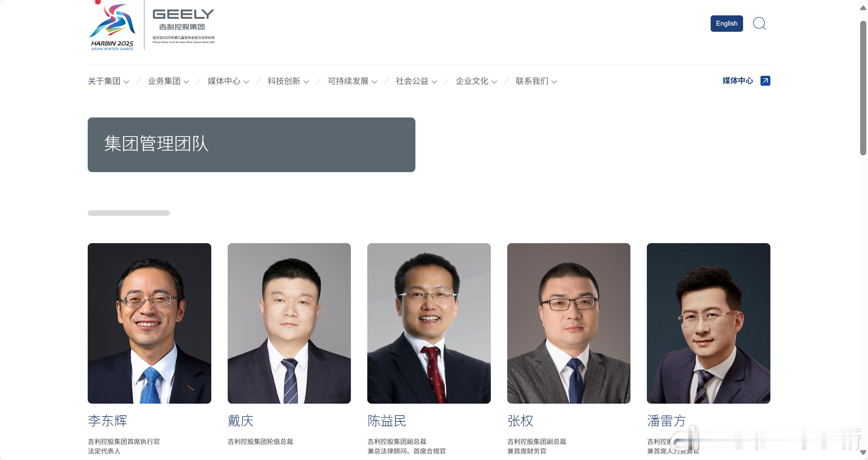The width and height of the screenshot is (868, 460).
Task: Click the GEELY 吉利控股集团 logo
Action: (x=184, y=26)
